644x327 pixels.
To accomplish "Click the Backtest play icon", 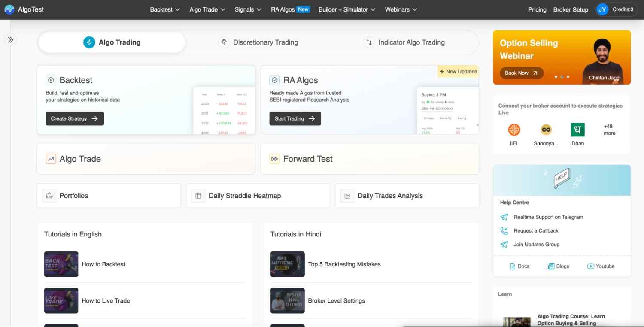I will tap(51, 80).
